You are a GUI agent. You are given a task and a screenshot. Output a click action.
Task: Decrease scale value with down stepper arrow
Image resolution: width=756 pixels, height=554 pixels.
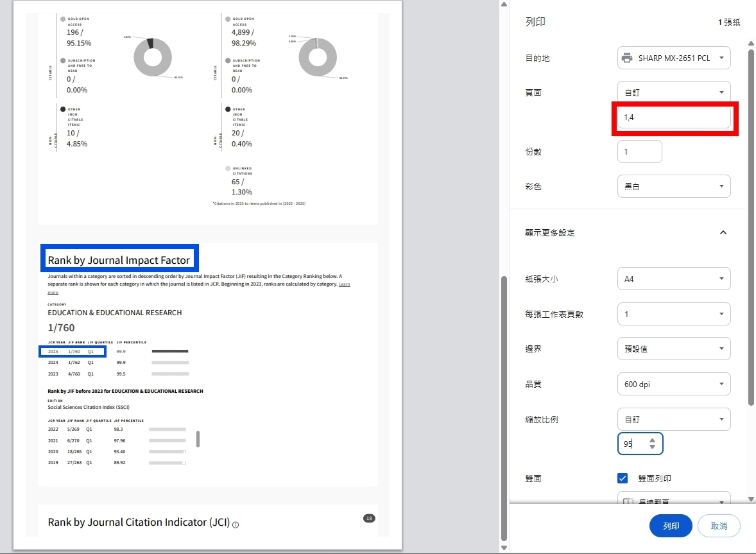point(652,447)
